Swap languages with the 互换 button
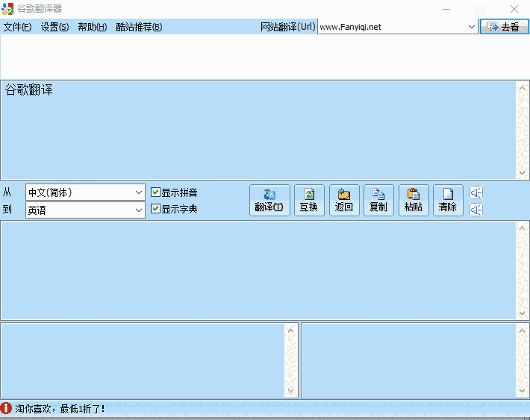Screen dimensions: 530x420 click(309, 201)
